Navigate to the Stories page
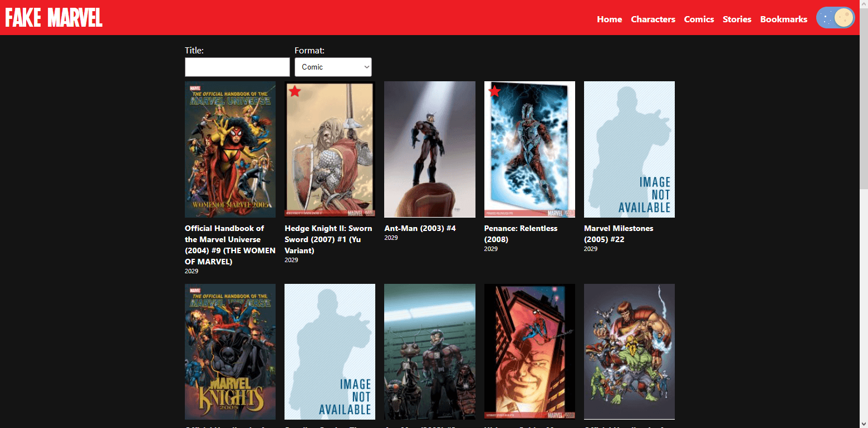The height and width of the screenshot is (428, 868). point(737,19)
